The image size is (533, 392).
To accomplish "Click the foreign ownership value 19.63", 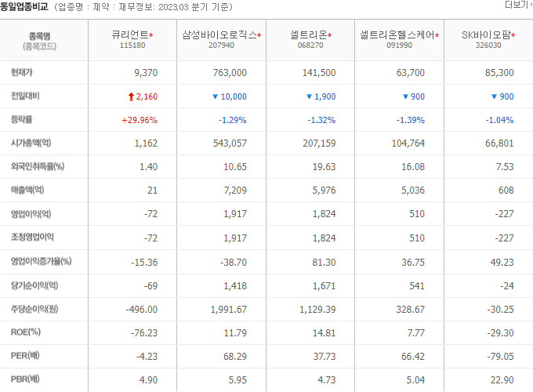I will pos(324,167).
